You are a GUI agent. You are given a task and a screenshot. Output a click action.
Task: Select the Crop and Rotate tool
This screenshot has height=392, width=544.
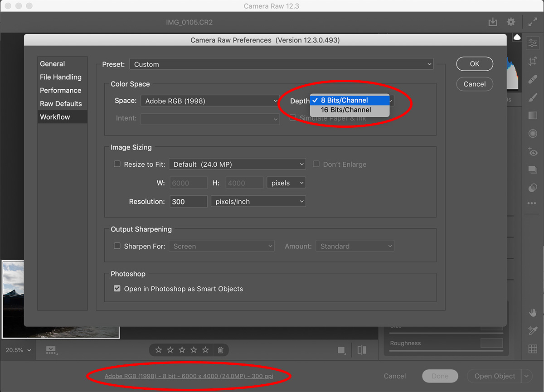click(532, 61)
